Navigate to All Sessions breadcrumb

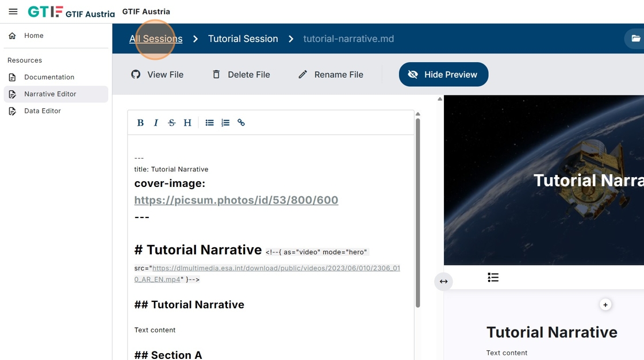[x=156, y=39]
